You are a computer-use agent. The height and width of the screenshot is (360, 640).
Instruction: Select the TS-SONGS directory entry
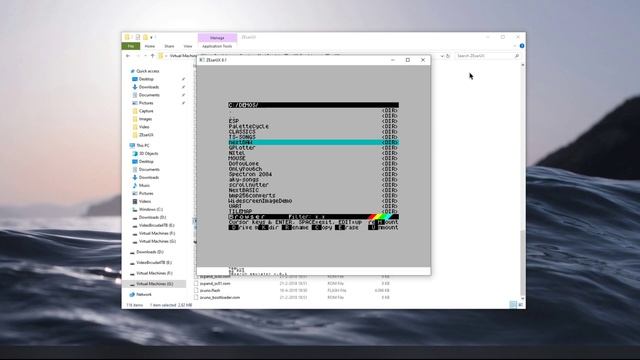[x=313, y=137]
